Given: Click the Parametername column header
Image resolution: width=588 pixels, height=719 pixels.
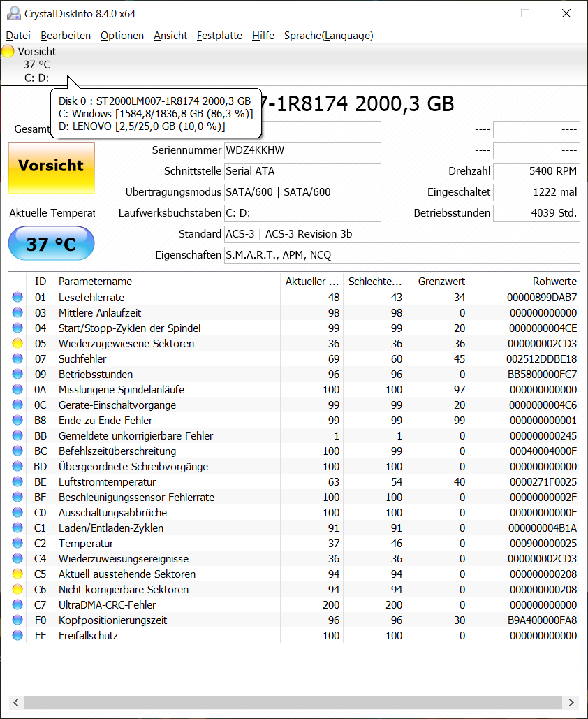Looking at the screenshot, I should [x=167, y=281].
